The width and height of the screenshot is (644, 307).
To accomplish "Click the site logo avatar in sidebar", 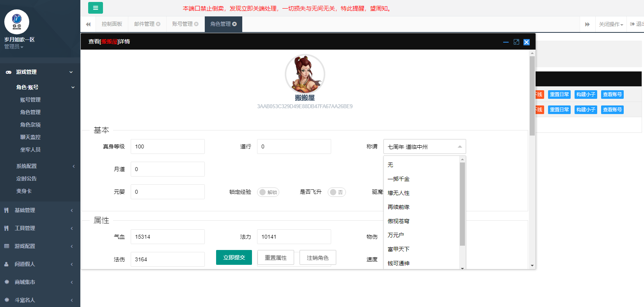I will tap(17, 22).
